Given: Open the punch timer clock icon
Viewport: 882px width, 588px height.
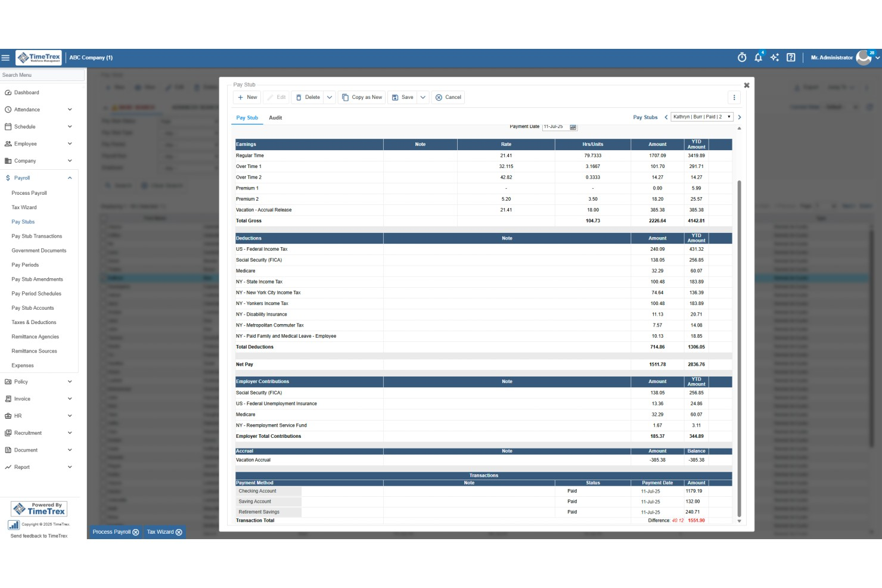Looking at the screenshot, I should (x=742, y=57).
